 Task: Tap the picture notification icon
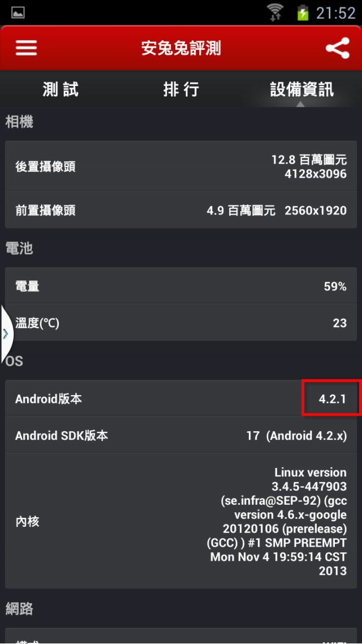click(x=18, y=12)
